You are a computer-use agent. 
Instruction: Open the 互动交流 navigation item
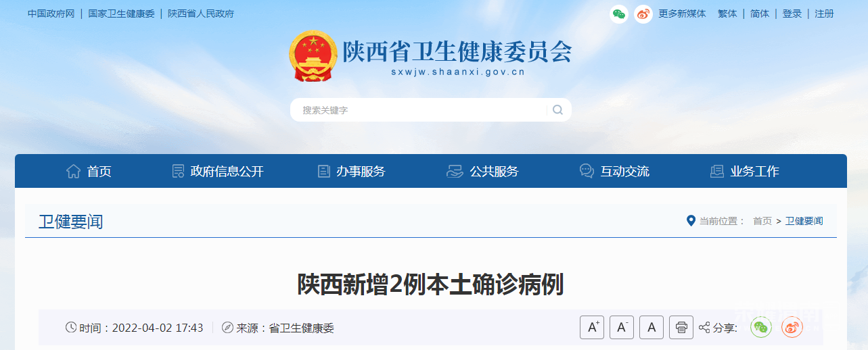[x=614, y=172]
